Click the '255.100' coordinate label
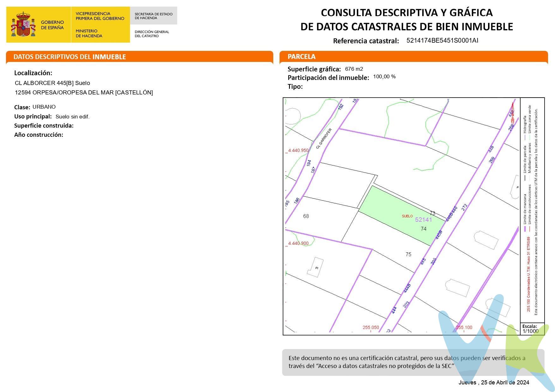 [x=464, y=328]
